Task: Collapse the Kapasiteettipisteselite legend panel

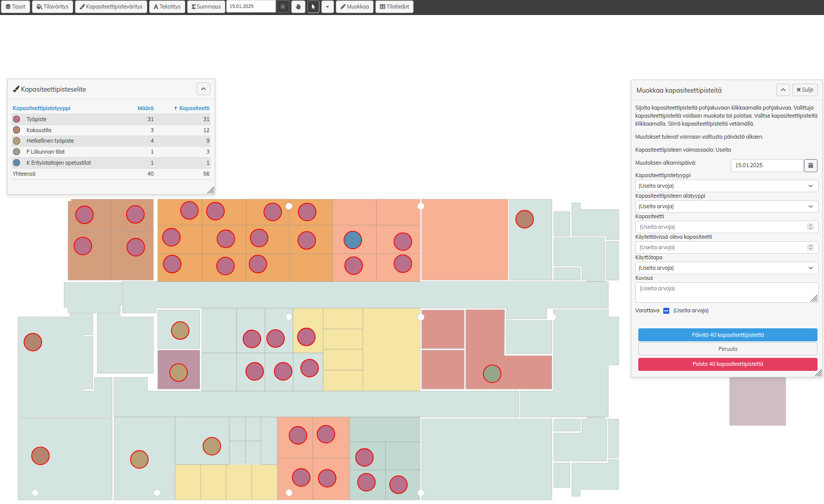Action: tap(203, 89)
